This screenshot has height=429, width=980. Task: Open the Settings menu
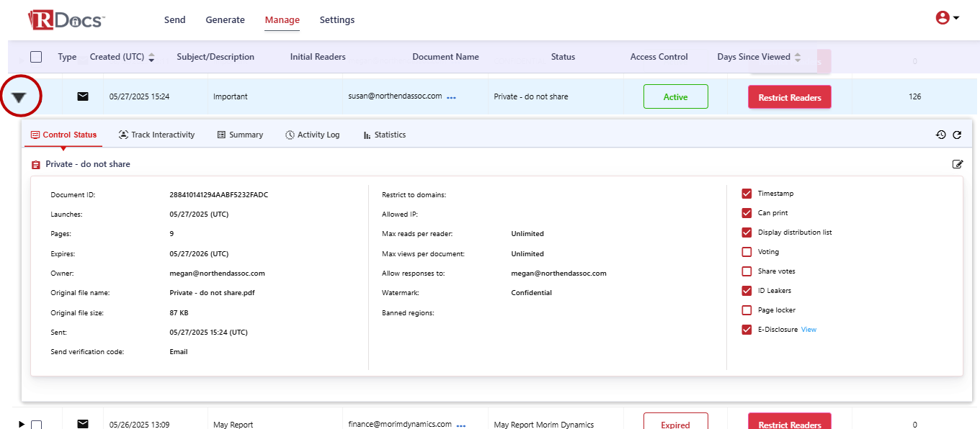tap(337, 20)
